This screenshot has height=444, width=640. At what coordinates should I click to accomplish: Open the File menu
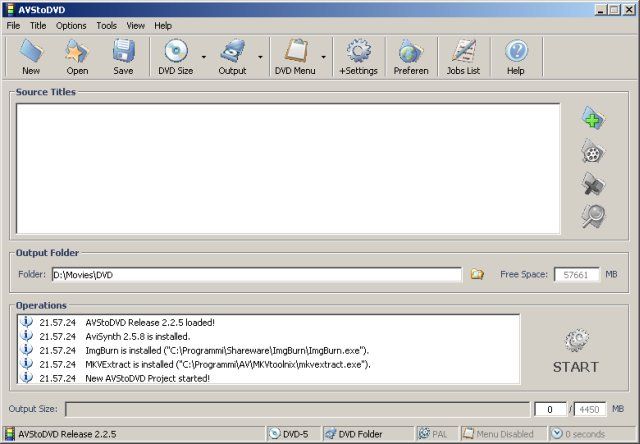click(x=13, y=26)
